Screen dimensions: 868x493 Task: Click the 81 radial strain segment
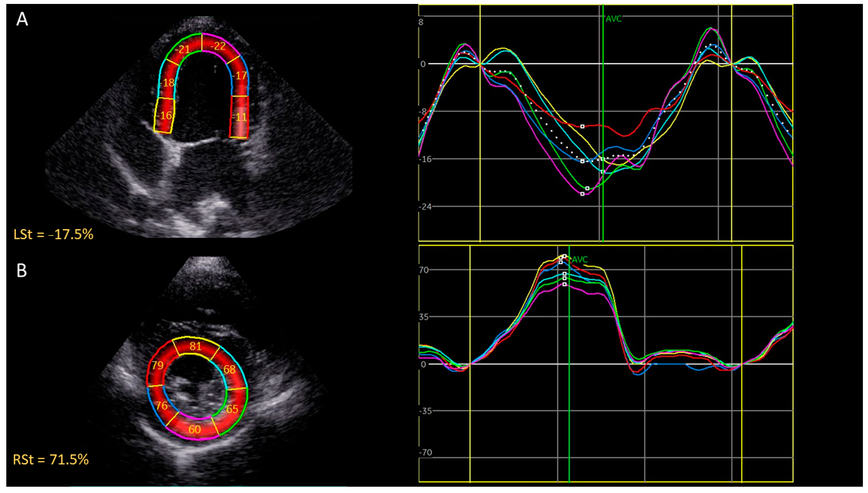(195, 346)
